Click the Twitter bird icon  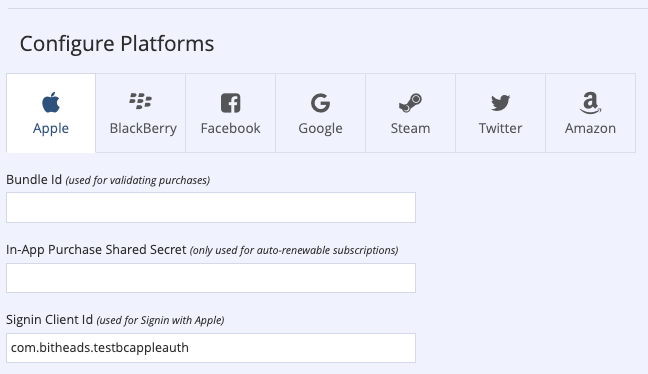tap(500, 103)
